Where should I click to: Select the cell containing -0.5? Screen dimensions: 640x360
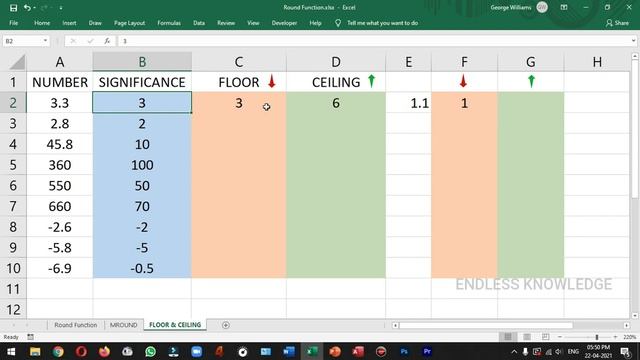click(x=142, y=268)
